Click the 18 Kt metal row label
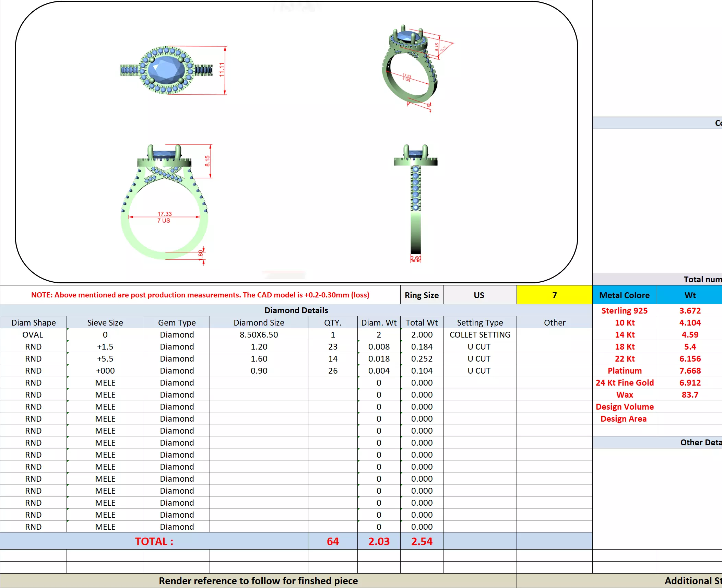722x588 pixels. tap(624, 346)
